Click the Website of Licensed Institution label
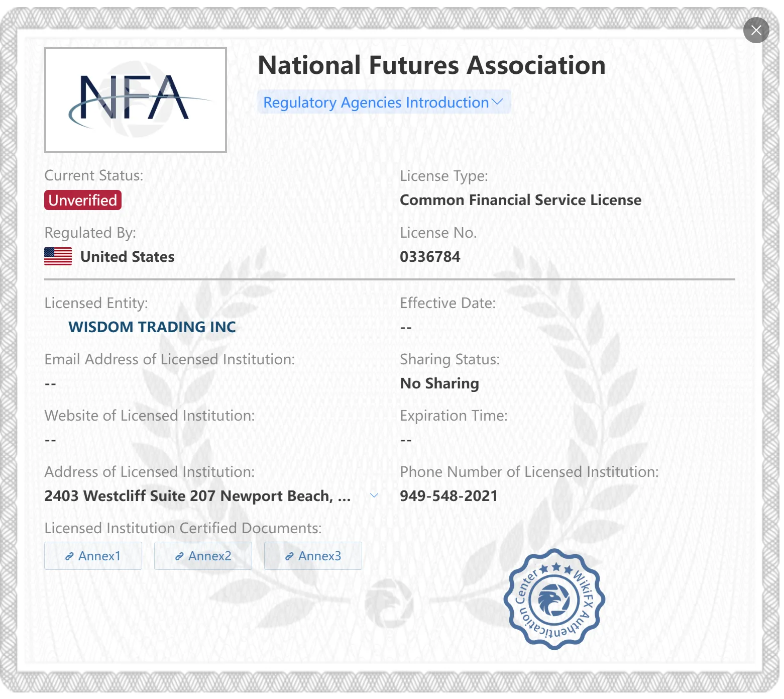This screenshot has width=784, height=699. tap(150, 416)
